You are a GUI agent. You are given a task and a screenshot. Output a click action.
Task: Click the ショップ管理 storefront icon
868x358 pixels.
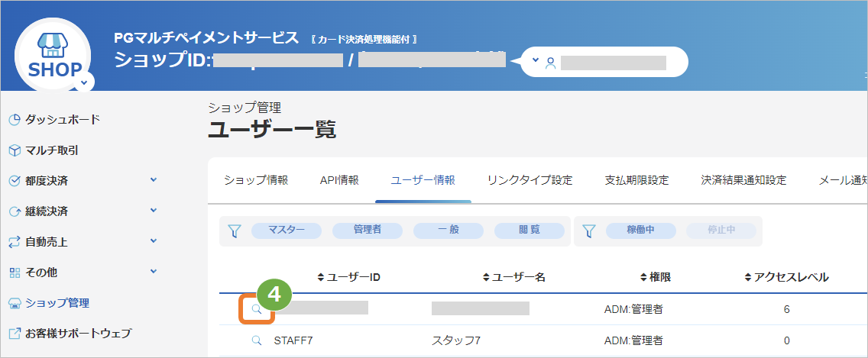(x=15, y=303)
